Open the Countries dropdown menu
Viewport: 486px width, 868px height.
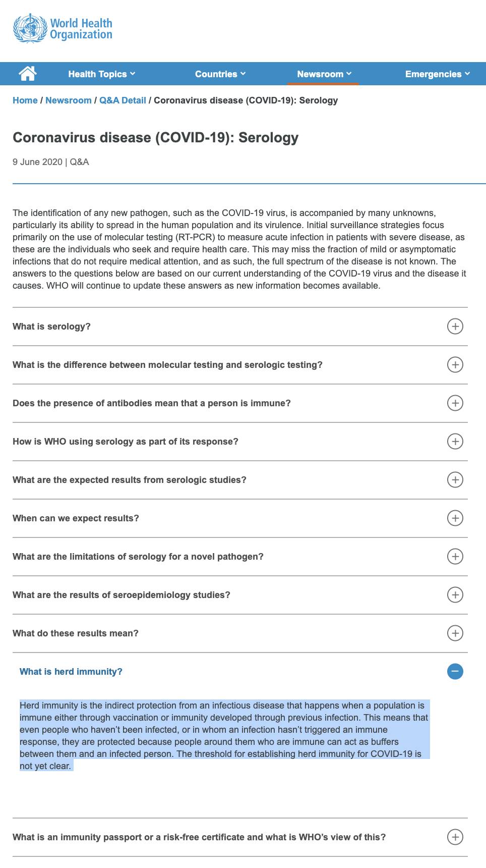pyautogui.click(x=220, y=74)
